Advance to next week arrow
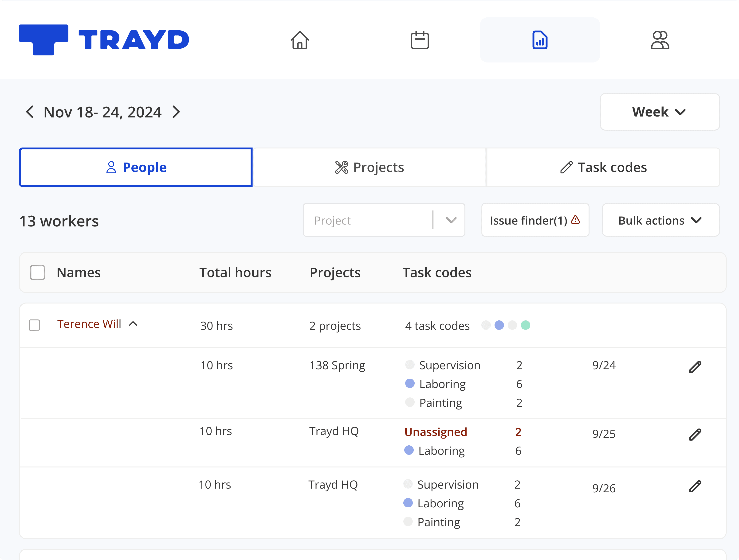The width and height of the screenshot is (739, 560). (x=176, y=112)
